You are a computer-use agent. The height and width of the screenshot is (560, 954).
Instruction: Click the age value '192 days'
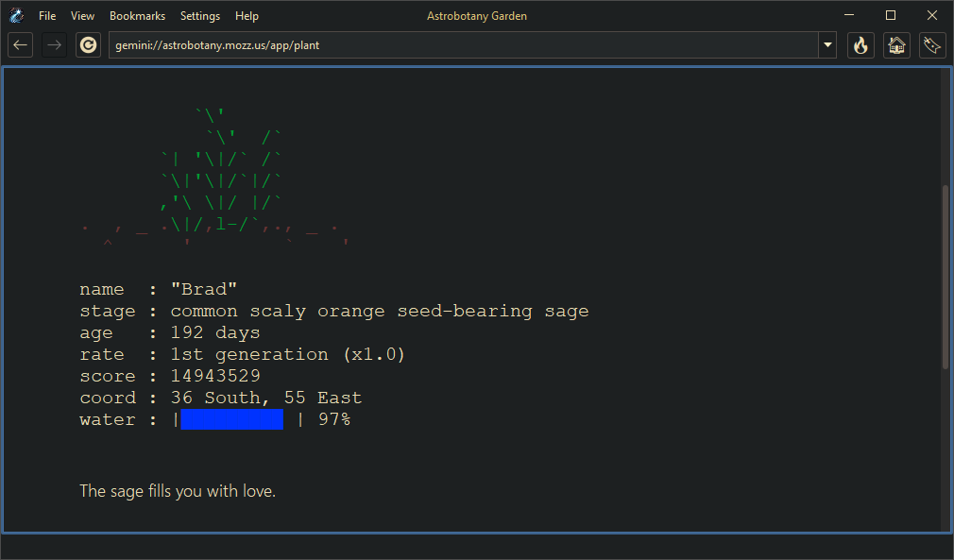(x=215, y=332)
